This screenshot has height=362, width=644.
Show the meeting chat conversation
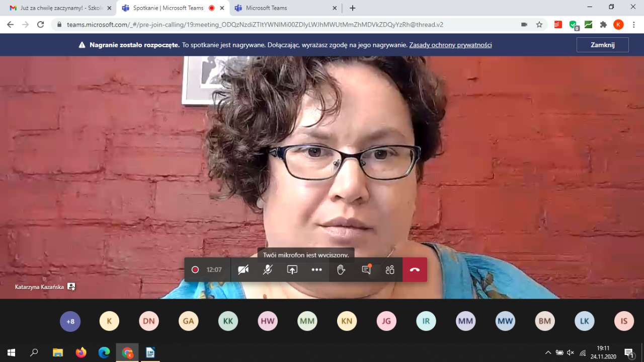coord(366,270)
